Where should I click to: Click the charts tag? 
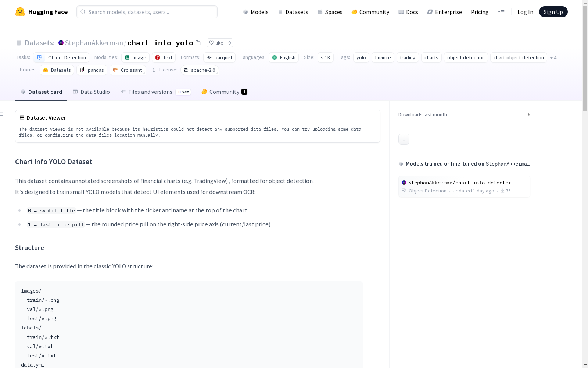pos(431,57)
